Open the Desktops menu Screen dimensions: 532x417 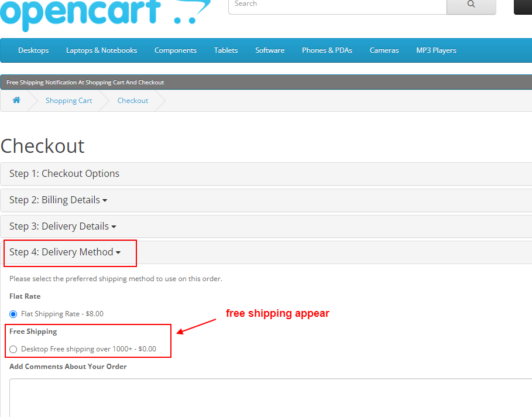coord(33,50)
